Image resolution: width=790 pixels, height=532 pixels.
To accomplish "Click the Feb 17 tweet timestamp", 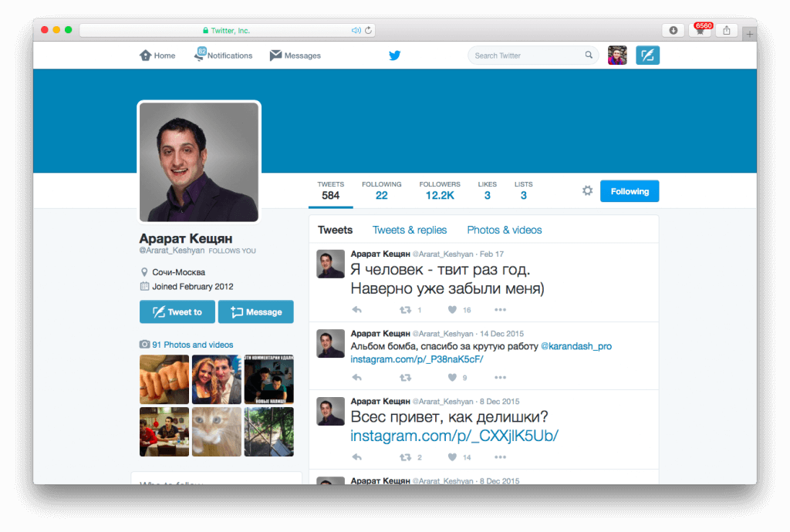I will (491, 254).
